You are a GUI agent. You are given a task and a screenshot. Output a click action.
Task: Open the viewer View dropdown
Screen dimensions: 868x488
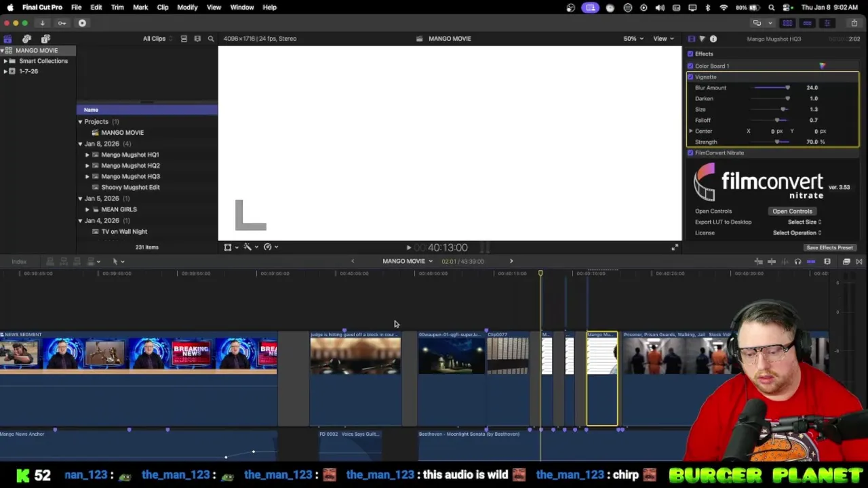[663, 39]
